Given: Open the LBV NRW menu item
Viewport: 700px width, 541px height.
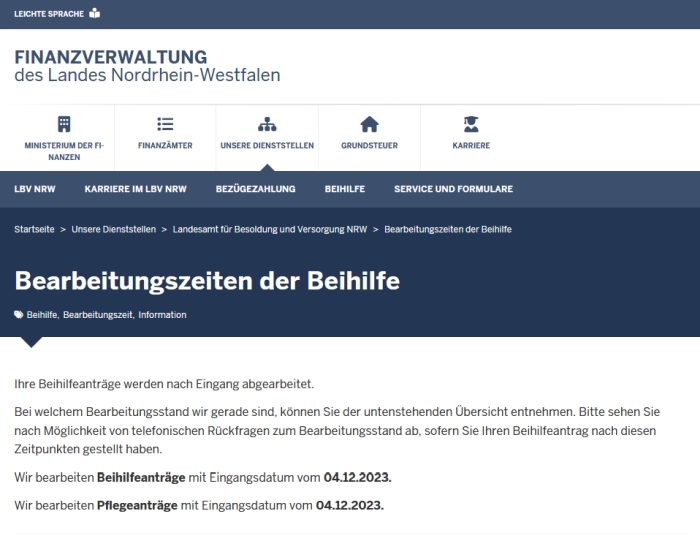Looking at the screenshot, I should [35, 189].
